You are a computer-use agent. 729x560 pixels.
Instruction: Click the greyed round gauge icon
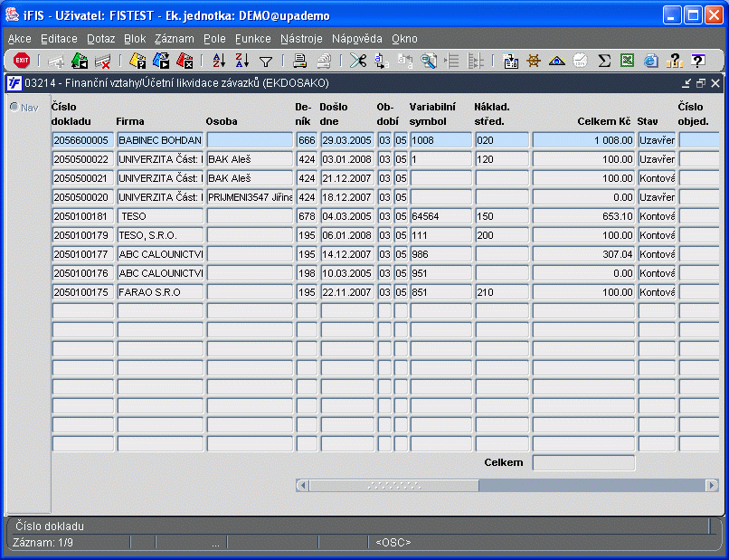[581, 61]
